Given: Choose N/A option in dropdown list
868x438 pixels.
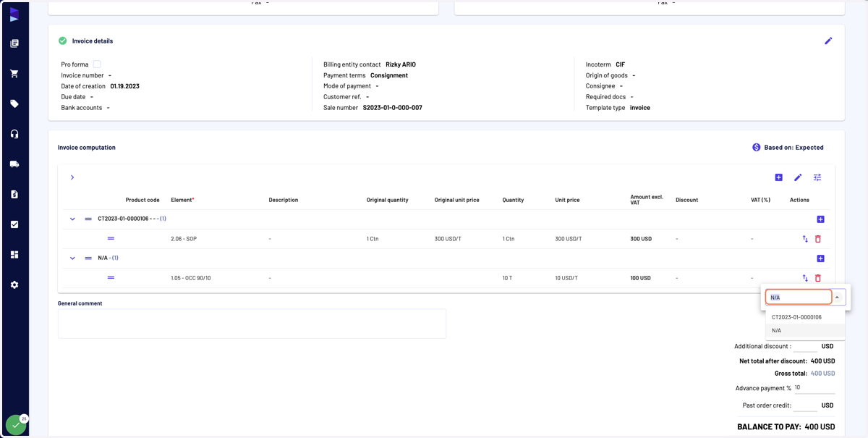Looking at the screenshot, I should click(805, 330).
